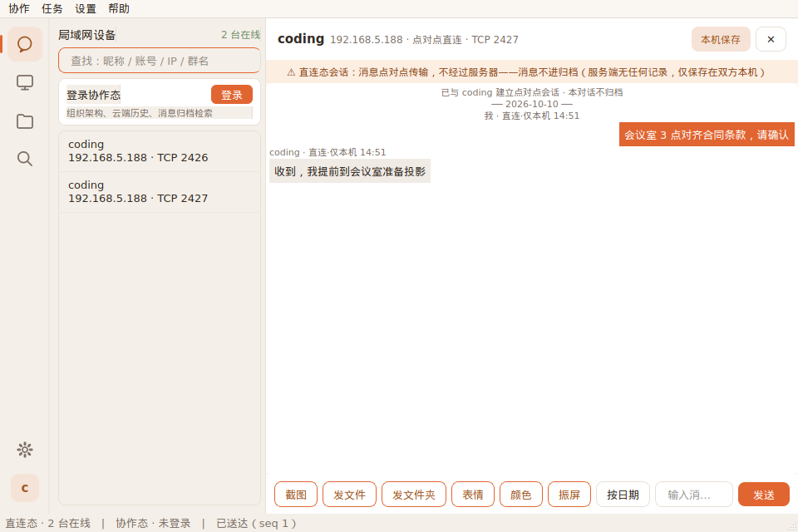Click the 发文件夹 button
The image size is (798, 532).
(414, 495)
